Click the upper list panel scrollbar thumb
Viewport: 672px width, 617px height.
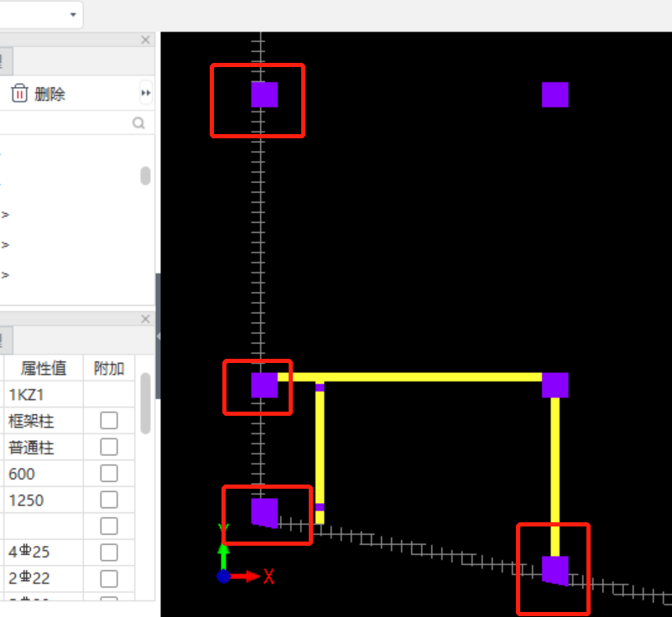[145, 176]
